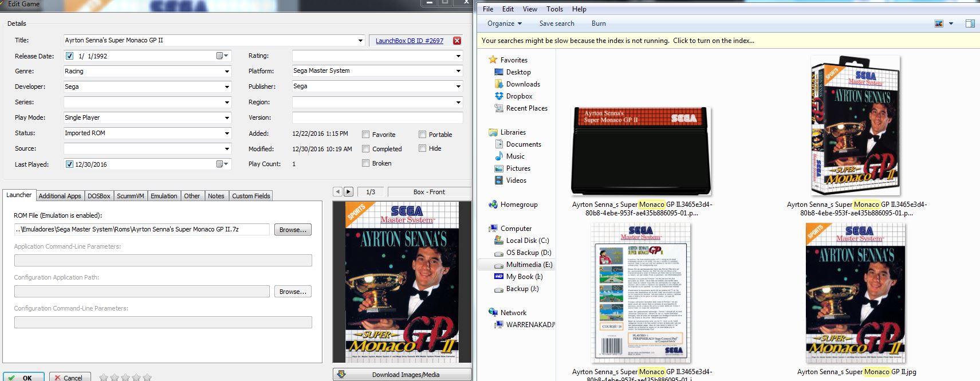Open the Videos library
980x381 pixels.
[x=516, y=180]
